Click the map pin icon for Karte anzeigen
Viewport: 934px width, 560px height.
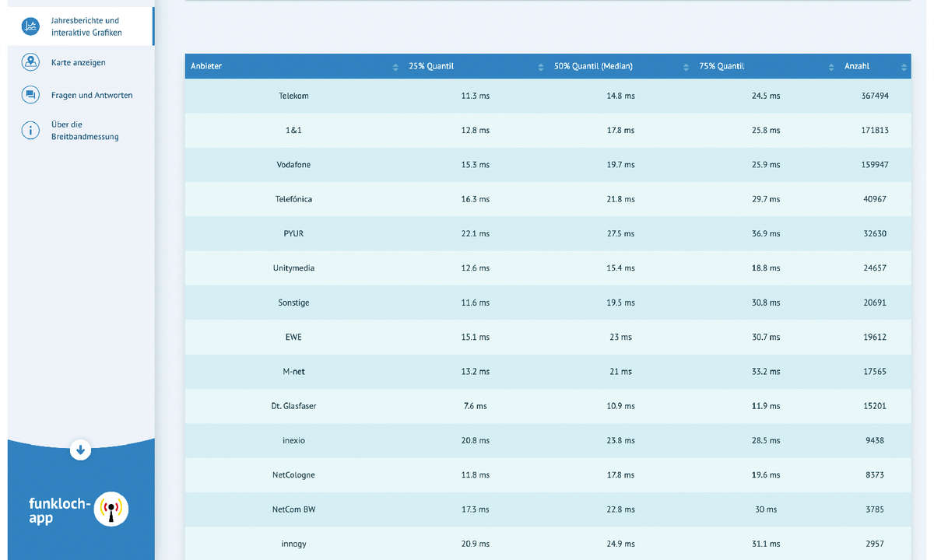click(30, 62)
